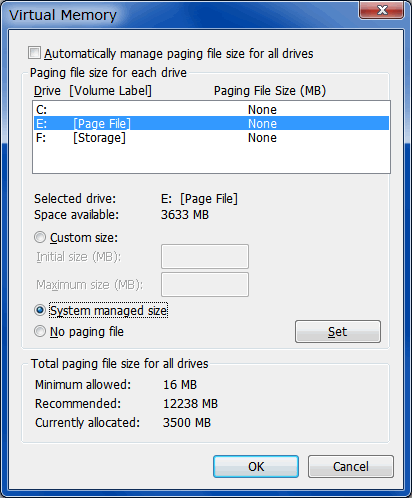412x498 pixels.
Task: Select the Custom size radio button
Action: pos(40,238)
